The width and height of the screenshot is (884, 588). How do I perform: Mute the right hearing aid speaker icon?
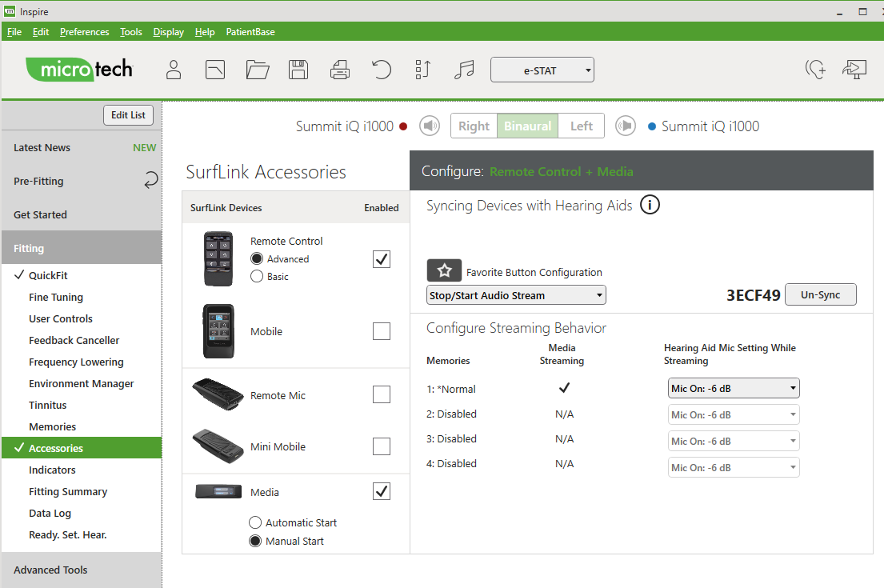[430, 126]
